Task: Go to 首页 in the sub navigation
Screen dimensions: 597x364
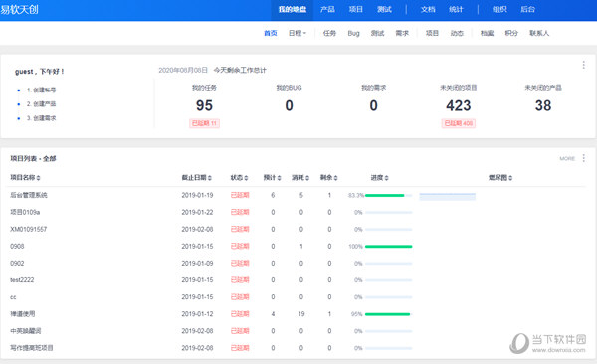Action: tap(271, 33)
